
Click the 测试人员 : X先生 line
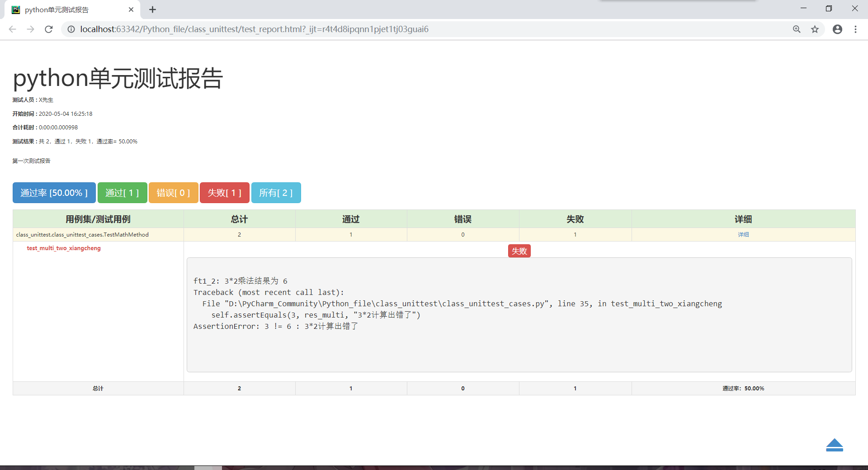pyautogui.click(x=33, y=100)
